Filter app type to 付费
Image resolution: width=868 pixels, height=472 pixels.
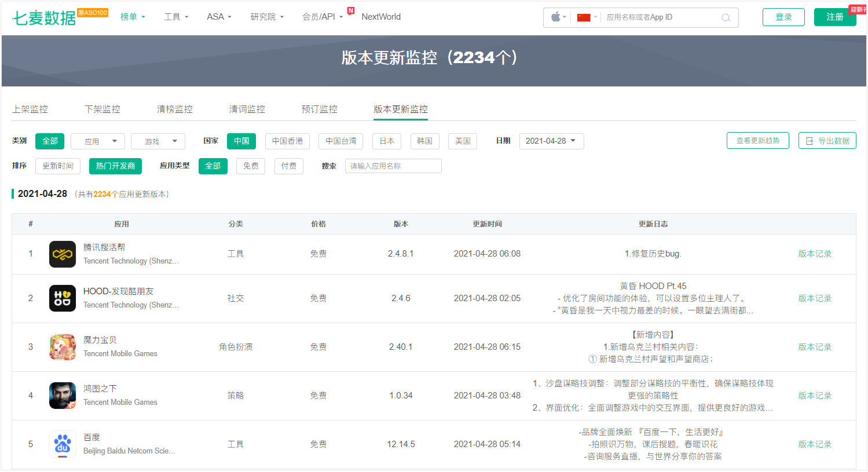[x=289, y=166]
